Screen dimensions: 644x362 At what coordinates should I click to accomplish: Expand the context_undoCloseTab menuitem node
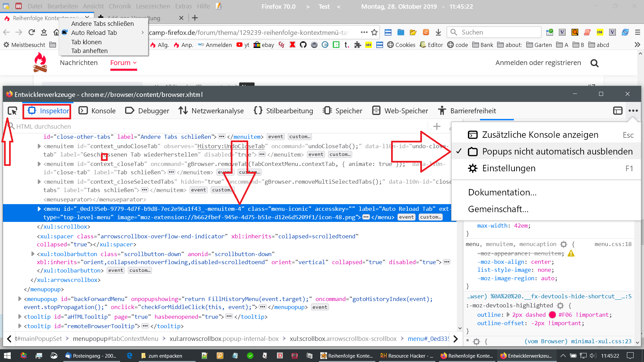point(39,146)
